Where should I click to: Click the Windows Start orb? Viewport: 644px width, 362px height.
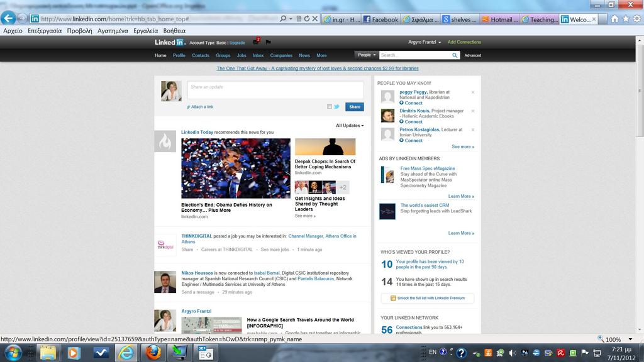pos(13,353)
